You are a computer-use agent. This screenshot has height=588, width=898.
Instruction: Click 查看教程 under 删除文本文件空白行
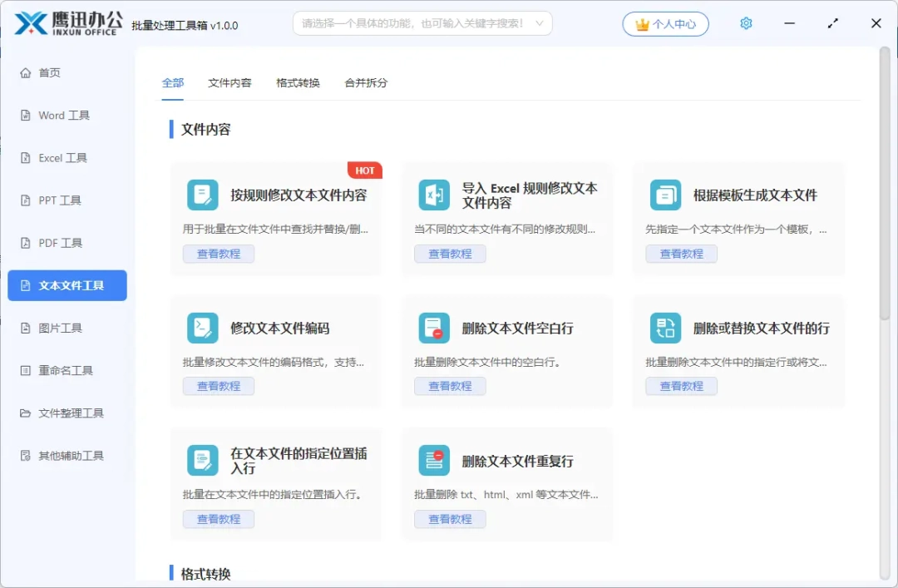pos(450,386)
